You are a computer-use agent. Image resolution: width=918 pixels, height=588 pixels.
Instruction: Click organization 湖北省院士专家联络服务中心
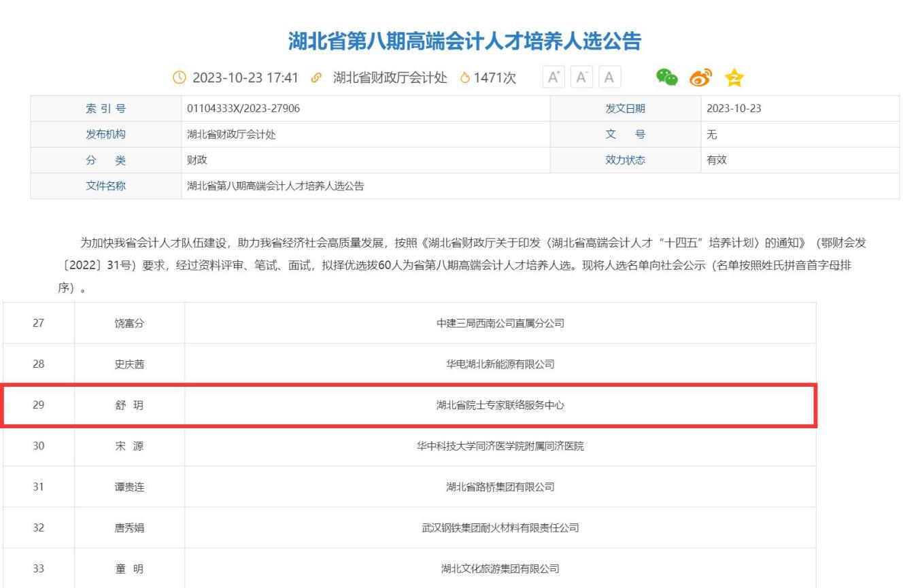click(500, 405)
